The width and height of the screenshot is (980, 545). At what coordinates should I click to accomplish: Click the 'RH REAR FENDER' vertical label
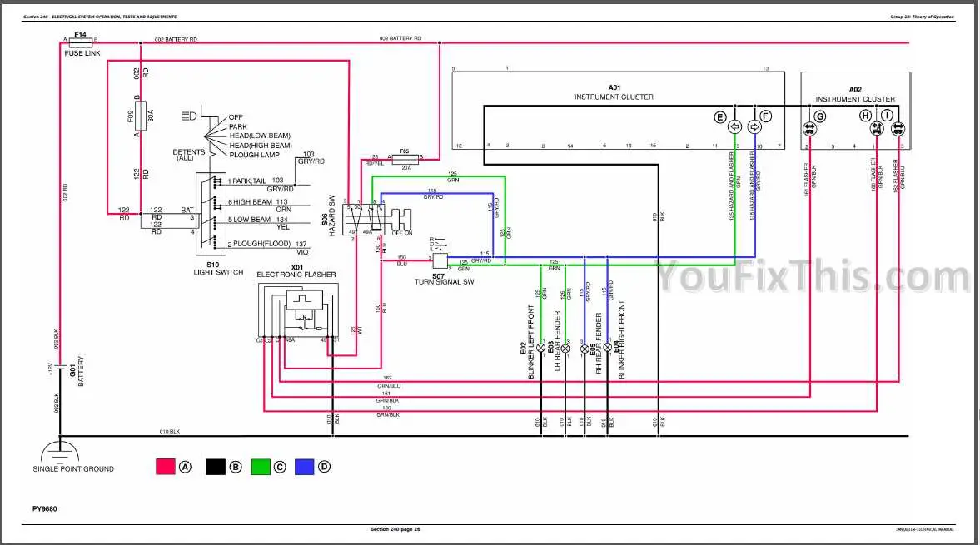[x=599, y=344]
